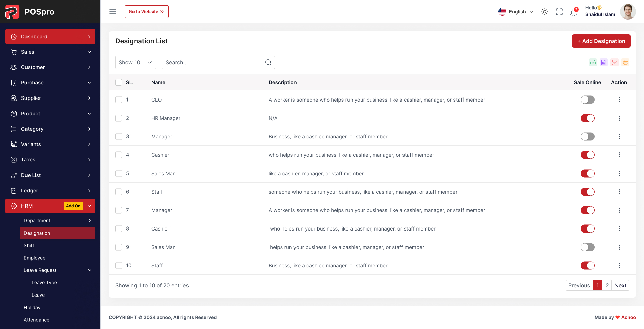Disable Sale Online for HR Manager

click(x=587, y=118)
